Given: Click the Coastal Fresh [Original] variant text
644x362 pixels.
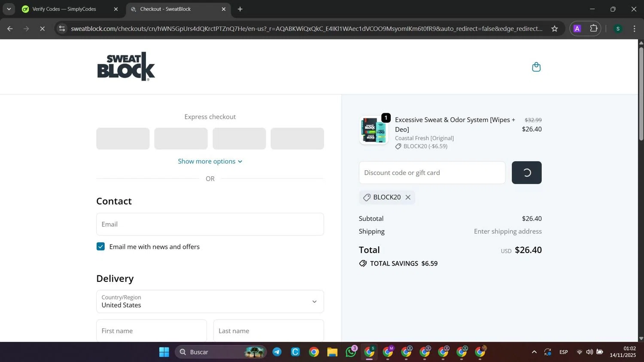Looking at the screenshot, I should 424,138.
